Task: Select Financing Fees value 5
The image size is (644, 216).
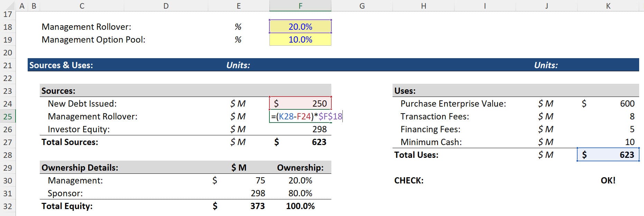Action: pos(608,129)
